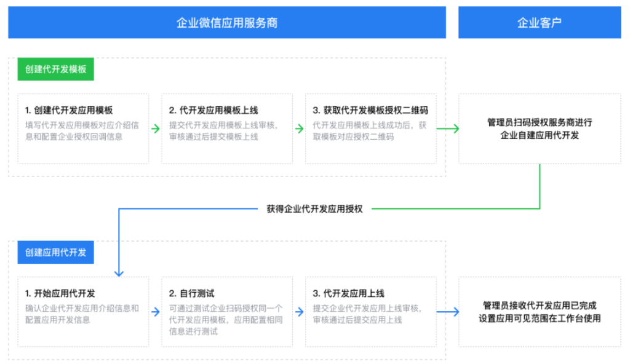
Task: Click text 取模板对应授权二维码
Action: 353,137
